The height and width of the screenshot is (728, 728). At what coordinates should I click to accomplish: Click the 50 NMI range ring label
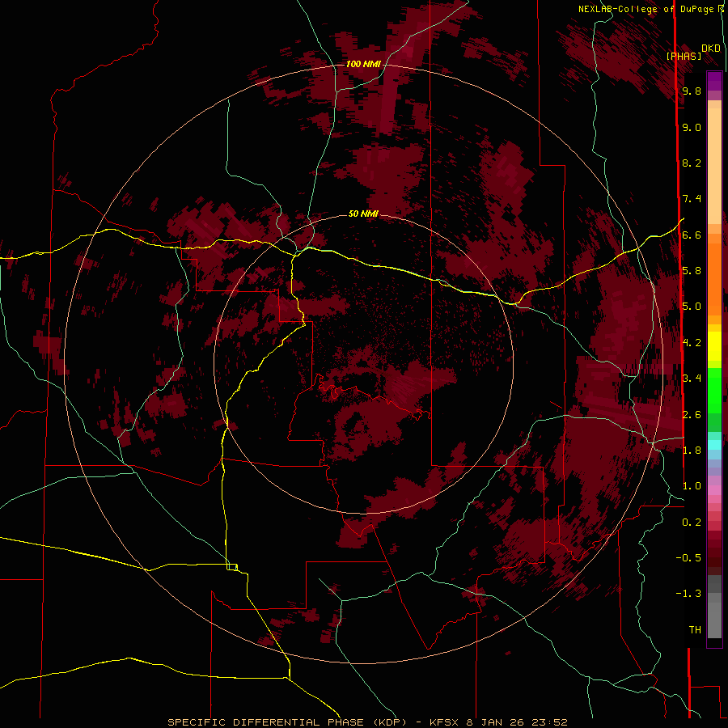coord(363,214)
